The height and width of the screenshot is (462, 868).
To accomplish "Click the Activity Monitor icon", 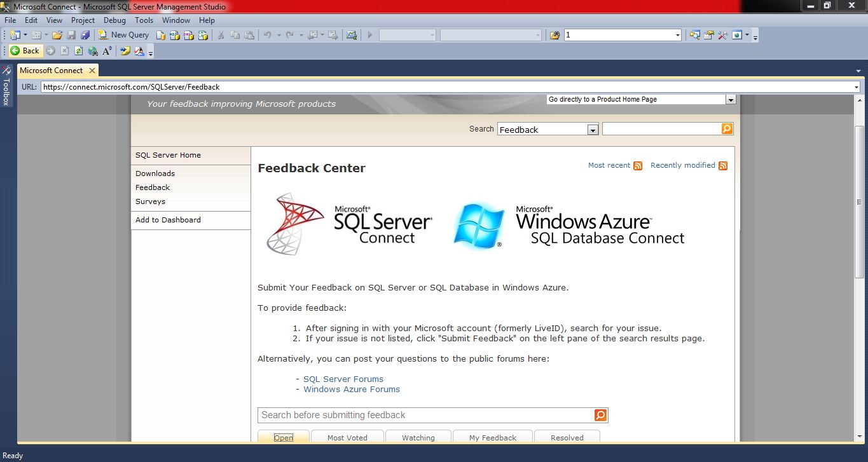I will click(352, 35).
